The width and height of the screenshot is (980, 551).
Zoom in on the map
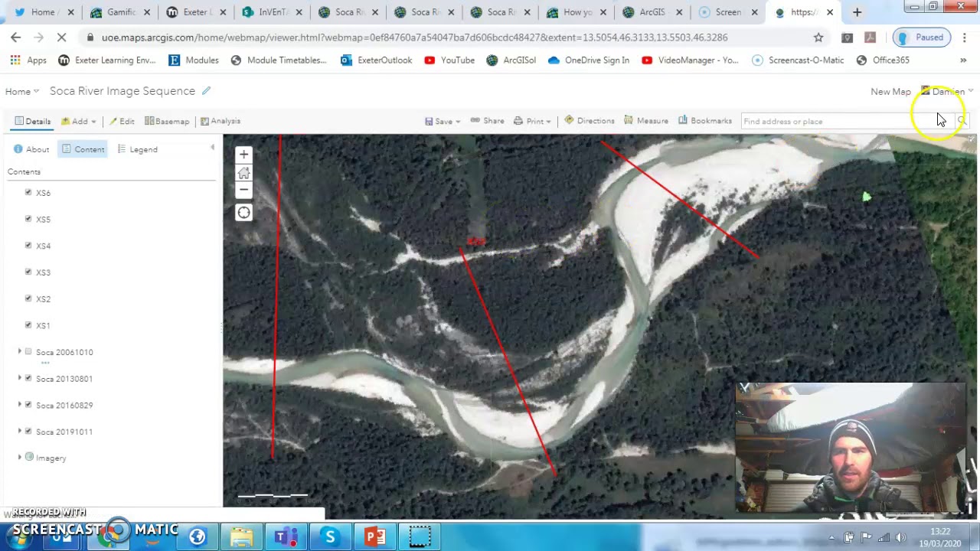[243, 155]
